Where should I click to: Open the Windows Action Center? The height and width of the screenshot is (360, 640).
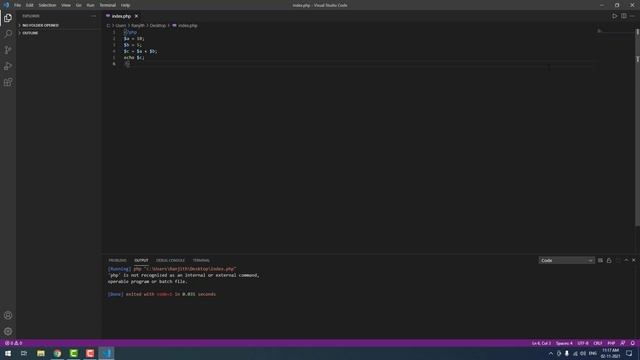coord(629,353)
